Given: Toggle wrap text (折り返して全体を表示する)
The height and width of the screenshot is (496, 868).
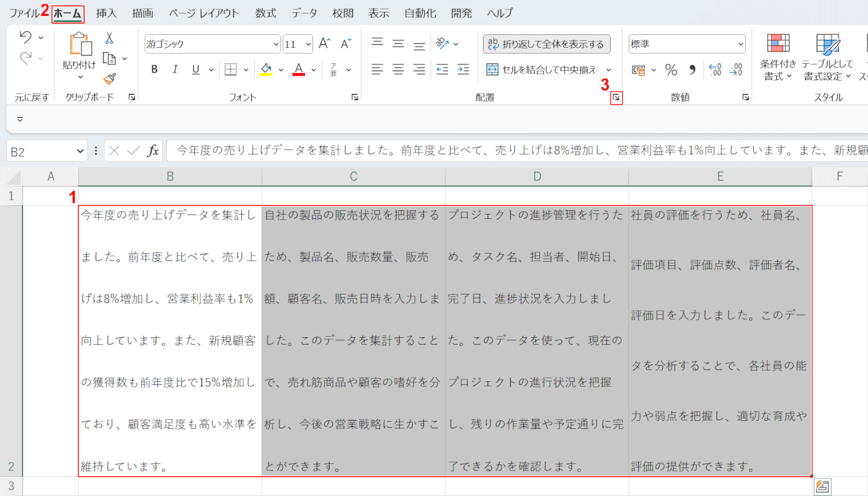Looking at the screenshot, I should pos(546,44).
